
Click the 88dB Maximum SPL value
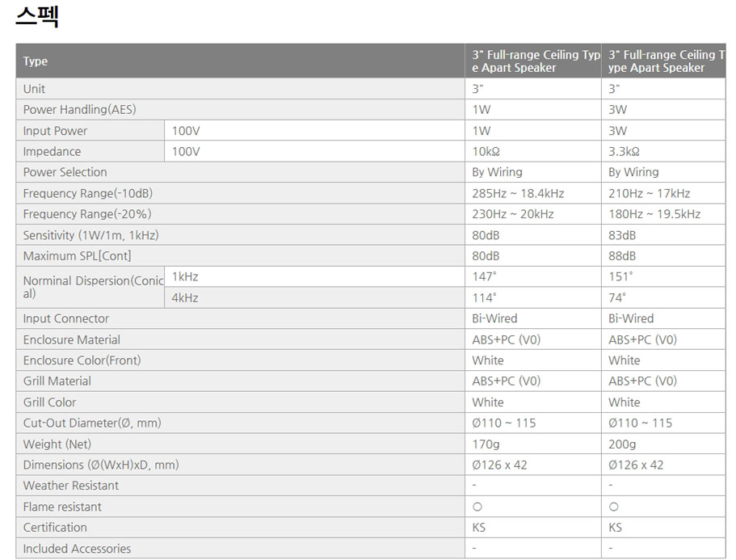tap(622, 256)
